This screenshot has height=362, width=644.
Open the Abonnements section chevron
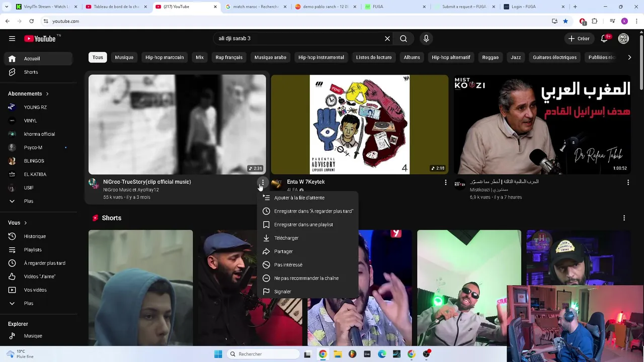point(47,94)
